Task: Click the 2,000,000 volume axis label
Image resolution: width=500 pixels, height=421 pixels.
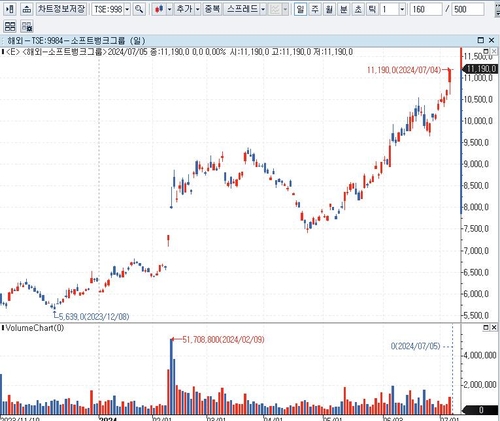Action: tap(480, 385)
